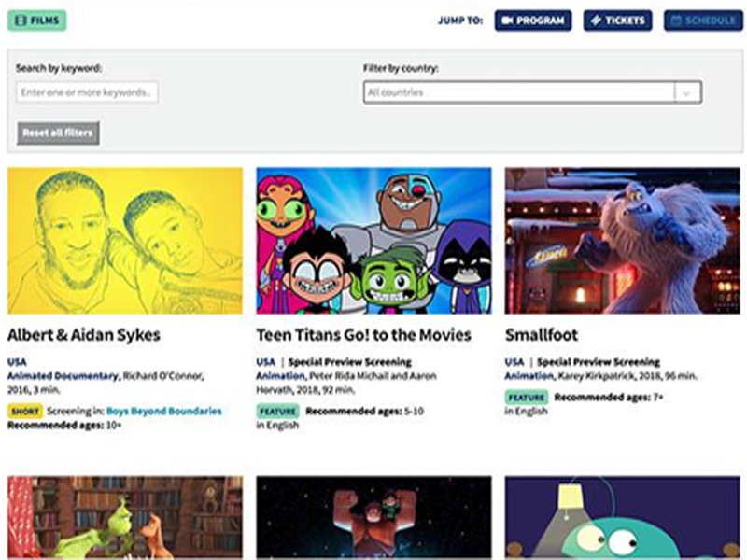Select Animation genre under Smallfoot
This screenshot has height=560, width=747.
(x=529, y=376)
